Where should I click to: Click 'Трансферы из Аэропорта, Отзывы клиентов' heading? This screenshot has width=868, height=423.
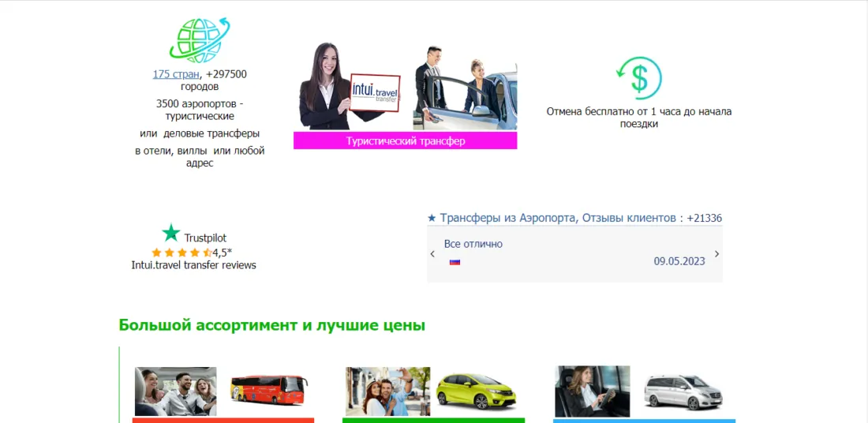pyautogui.click(x=574, y=218)
